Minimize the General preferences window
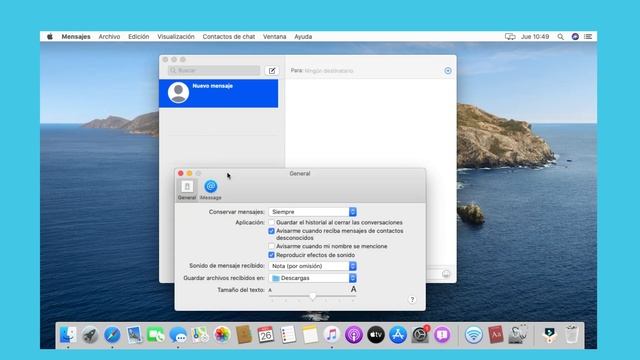 point(189,173)
